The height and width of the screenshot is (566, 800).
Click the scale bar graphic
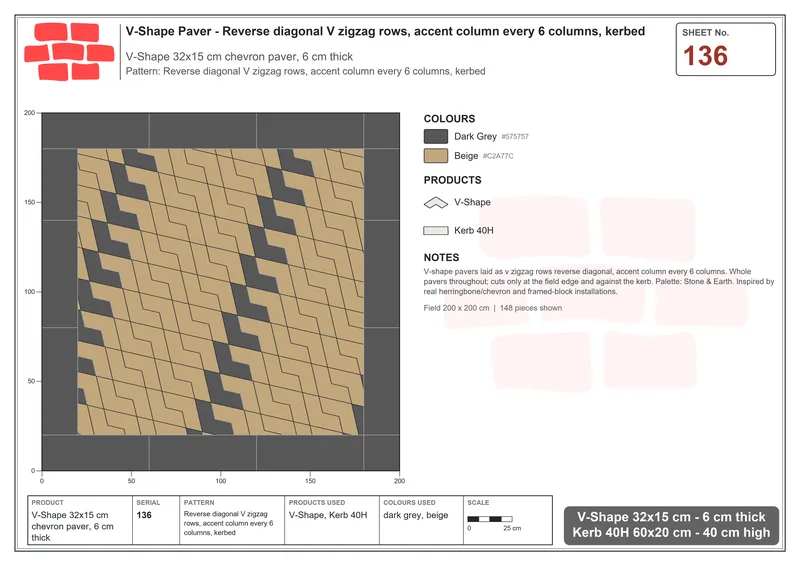point(490,519)
